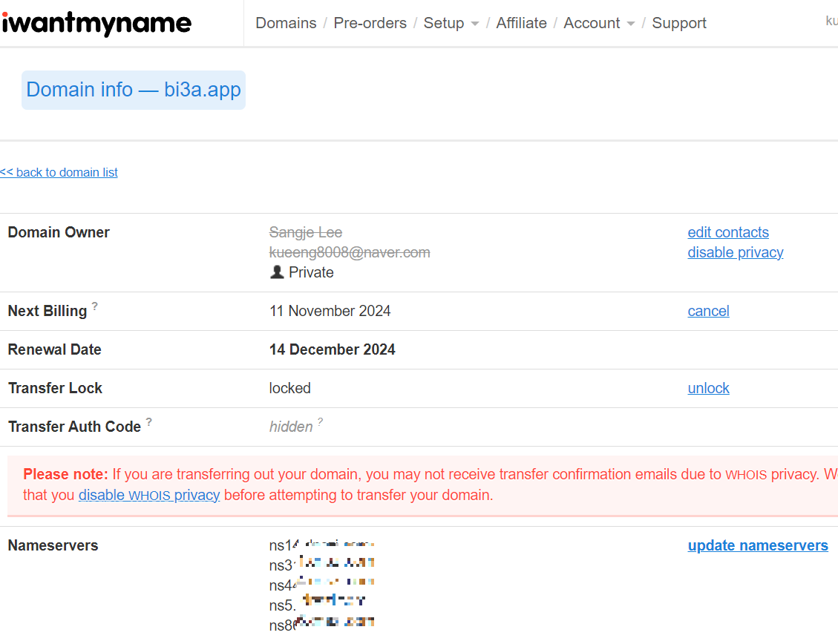Select the 11 November 2024 billing date
The image size is (838, 644).
[x=330, y=311]
